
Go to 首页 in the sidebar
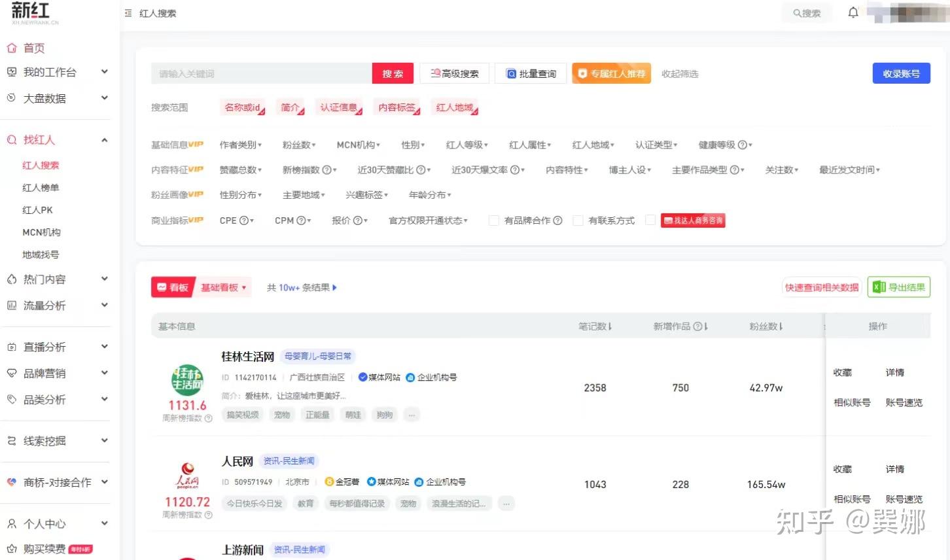[34, 48]
